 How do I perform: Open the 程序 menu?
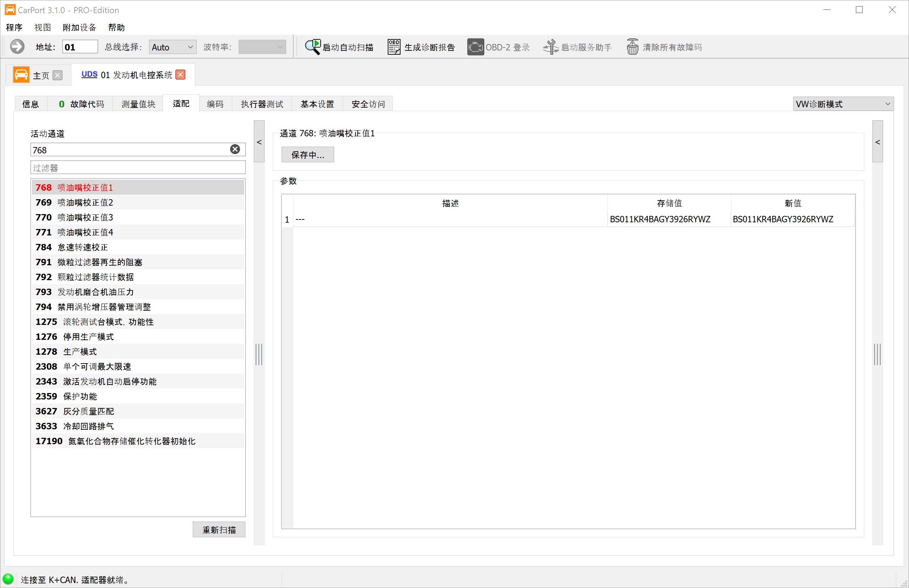click(x=14, y=27)
